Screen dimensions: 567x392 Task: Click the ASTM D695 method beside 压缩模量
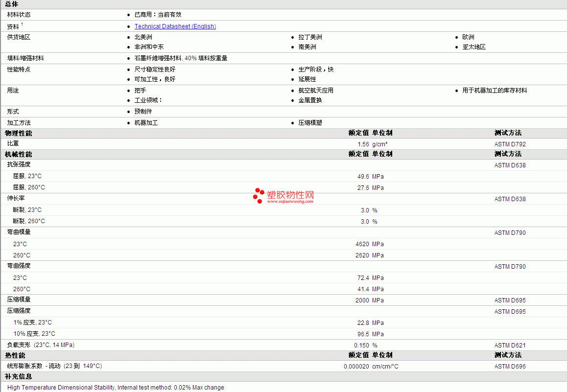coord(510,300)
